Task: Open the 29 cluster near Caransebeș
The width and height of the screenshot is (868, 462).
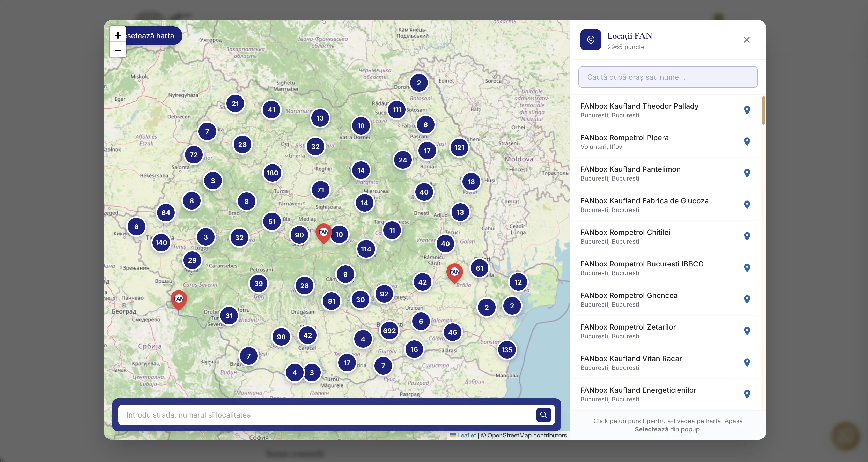Action: [192, 260]
